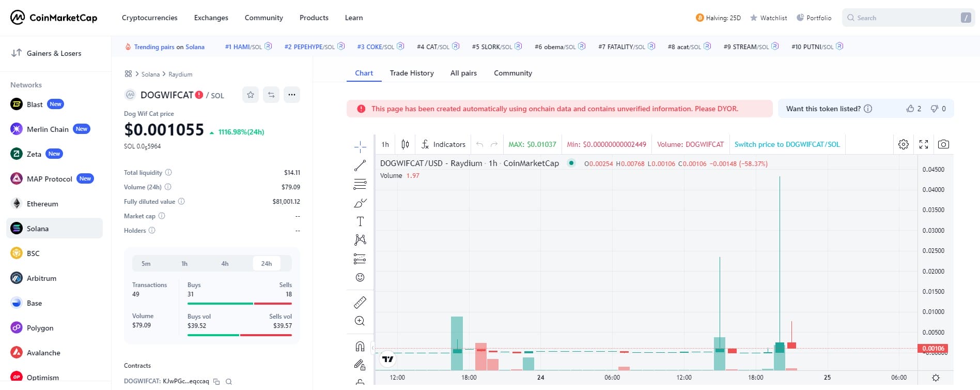Select the 4h transactions timeframe

[x=225, y=263]
